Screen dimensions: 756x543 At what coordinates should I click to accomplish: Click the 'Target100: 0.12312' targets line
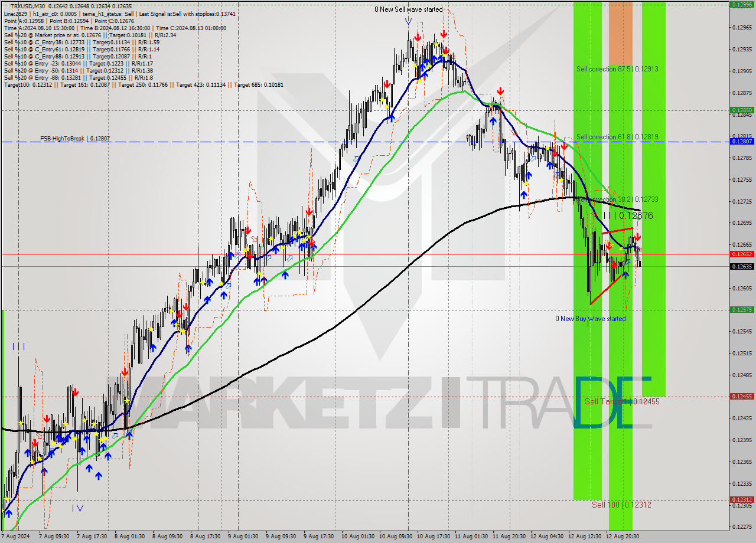[144, 84]
